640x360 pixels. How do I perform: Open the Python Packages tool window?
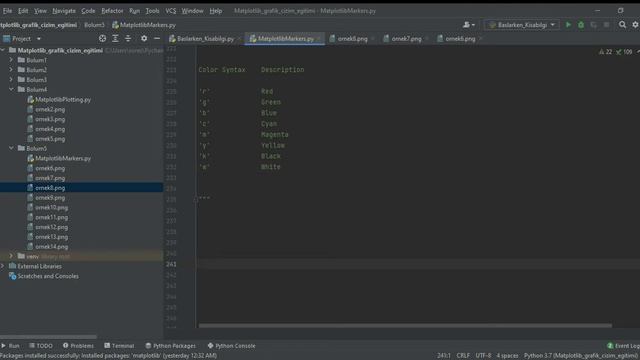171,346
